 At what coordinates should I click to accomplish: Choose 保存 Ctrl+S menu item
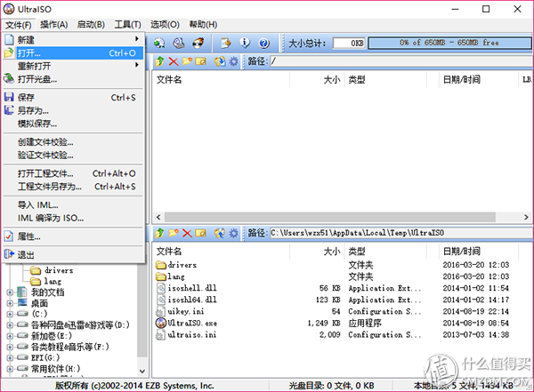73,98
